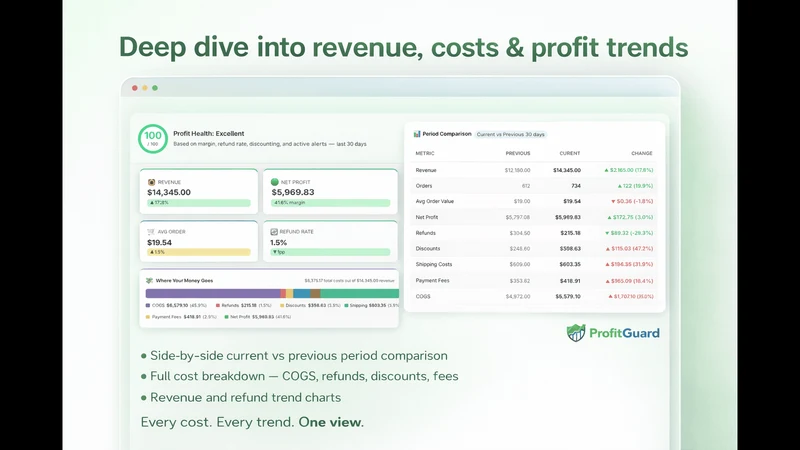Click the $115.03 (47.2%) discounts change cell

pos(629,249)
